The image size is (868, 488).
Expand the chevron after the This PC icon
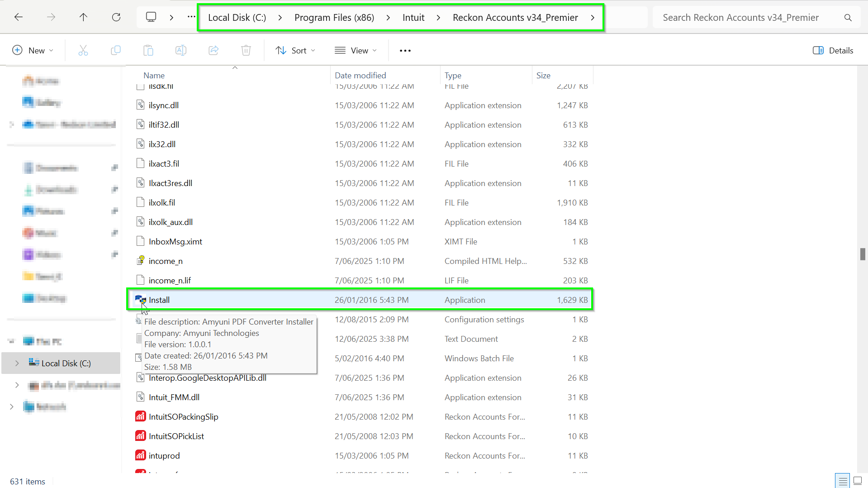tap(171, 18)
